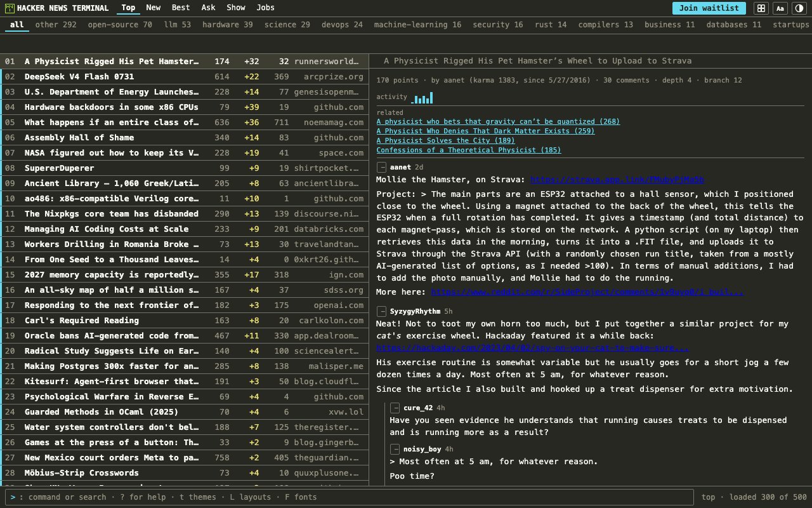
Task: Filter by machine-learning 16 tag
Action: 417,25
